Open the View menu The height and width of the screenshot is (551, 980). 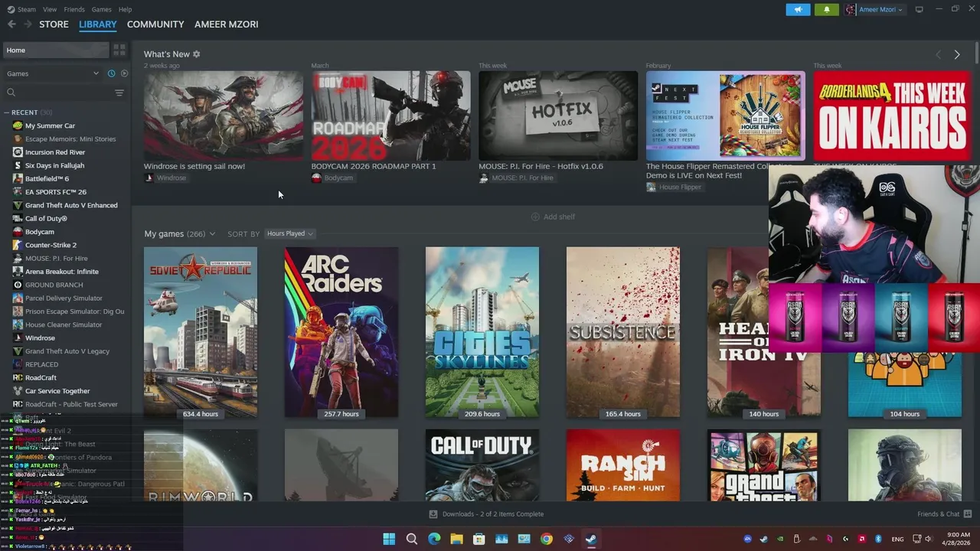pos(50,9)
